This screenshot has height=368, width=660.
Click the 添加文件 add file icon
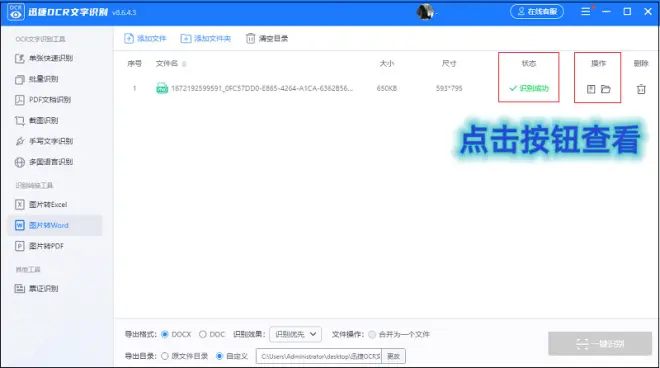[x=129, y=38]
